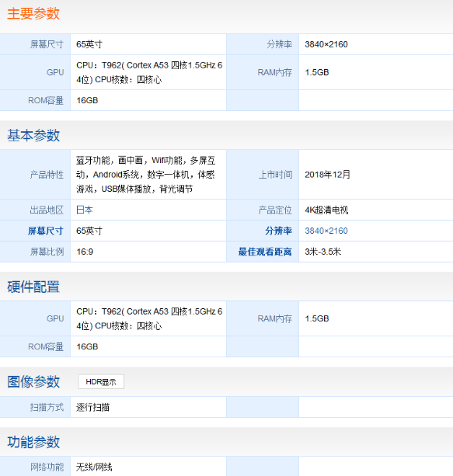The width and height of the screenshot is (453, 476).
Task: Select the 功能参数 section heading
Action: tap(33, 442)
